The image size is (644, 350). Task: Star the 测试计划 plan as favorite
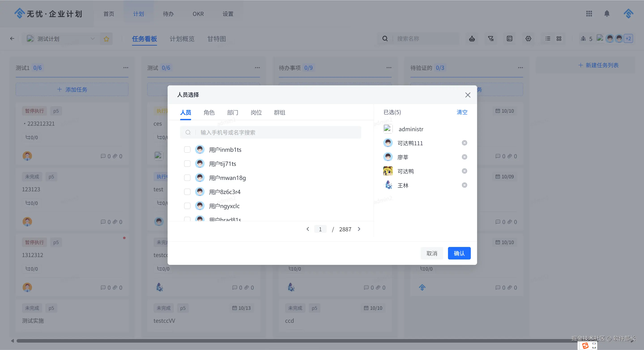point(106,39)
